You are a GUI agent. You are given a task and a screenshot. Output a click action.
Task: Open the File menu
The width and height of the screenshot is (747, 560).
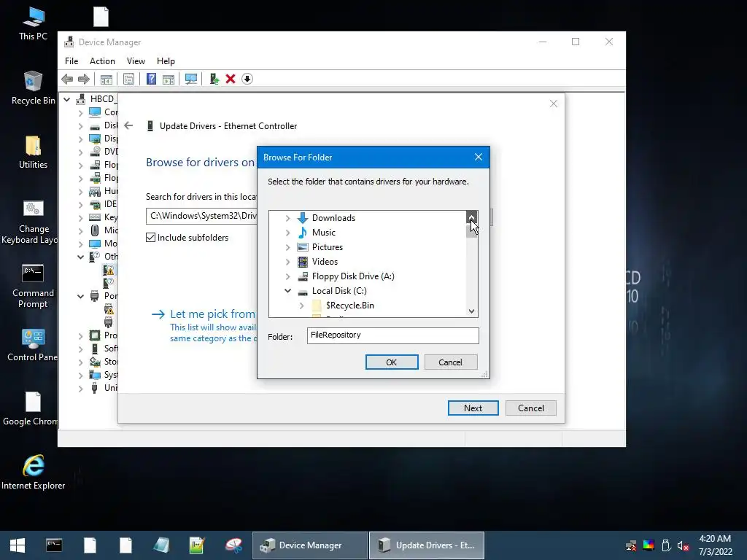[x=71, y=61]
